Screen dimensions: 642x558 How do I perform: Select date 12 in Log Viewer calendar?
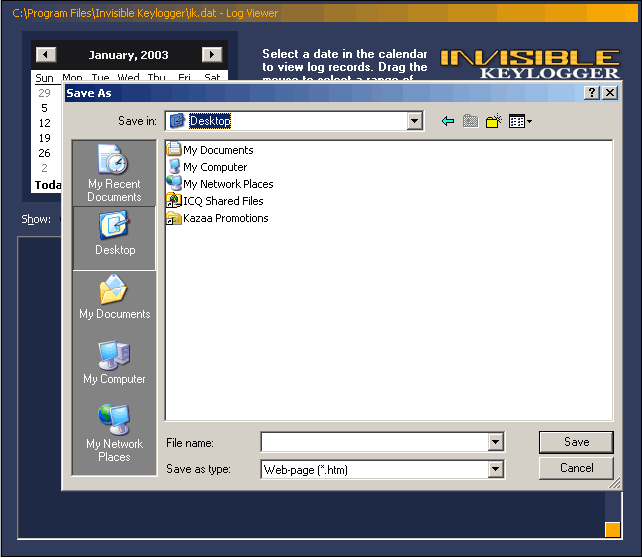[44, 123]
